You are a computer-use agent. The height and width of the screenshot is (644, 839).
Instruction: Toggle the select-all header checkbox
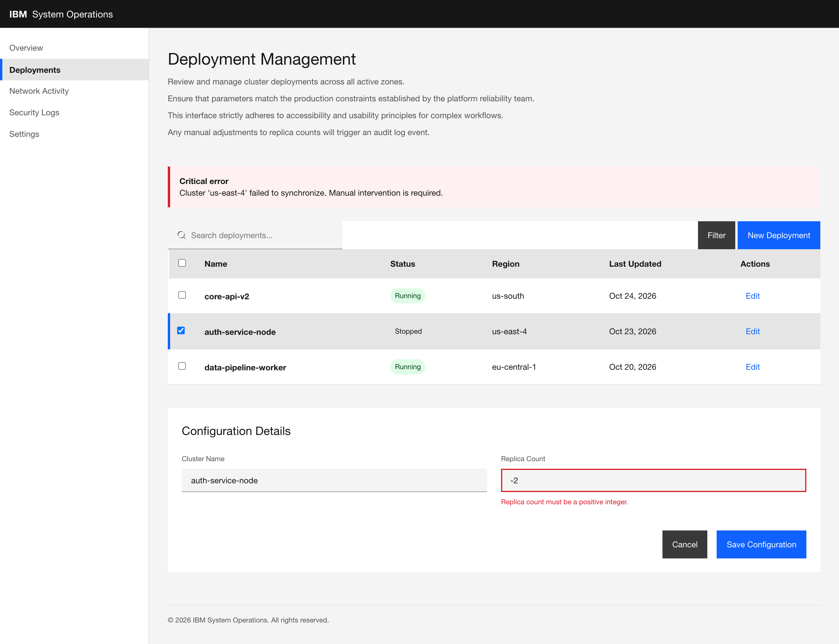(x=182, y=263)
